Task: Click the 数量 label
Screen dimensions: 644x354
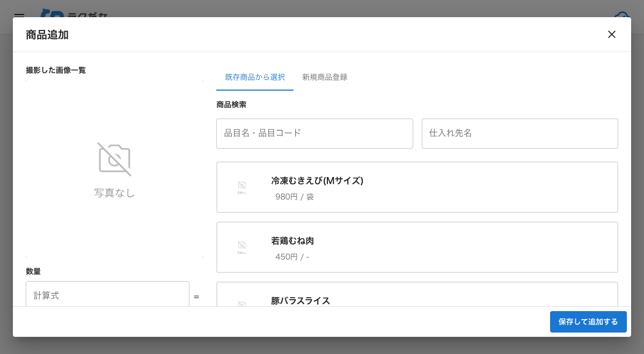Action: [x=33, y=271]
